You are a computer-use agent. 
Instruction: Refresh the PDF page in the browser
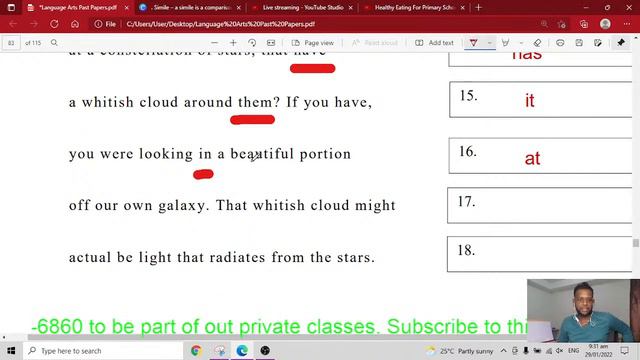pos(54,24)
